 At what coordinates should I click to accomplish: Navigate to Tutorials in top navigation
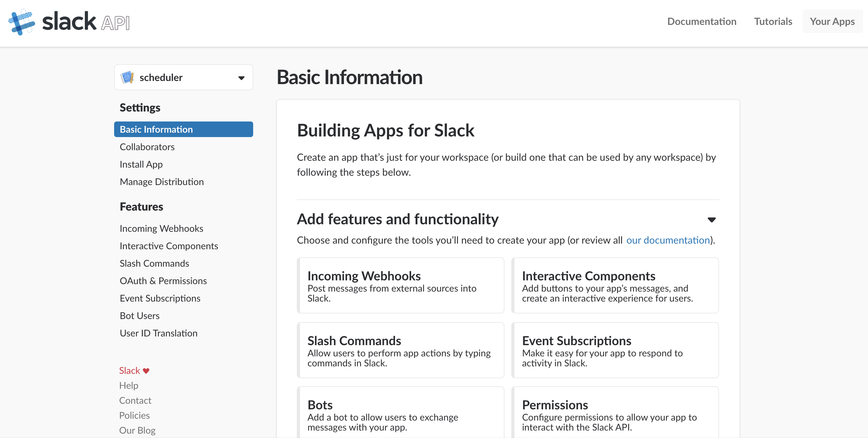pyautogui.click(x=774, y=21)
